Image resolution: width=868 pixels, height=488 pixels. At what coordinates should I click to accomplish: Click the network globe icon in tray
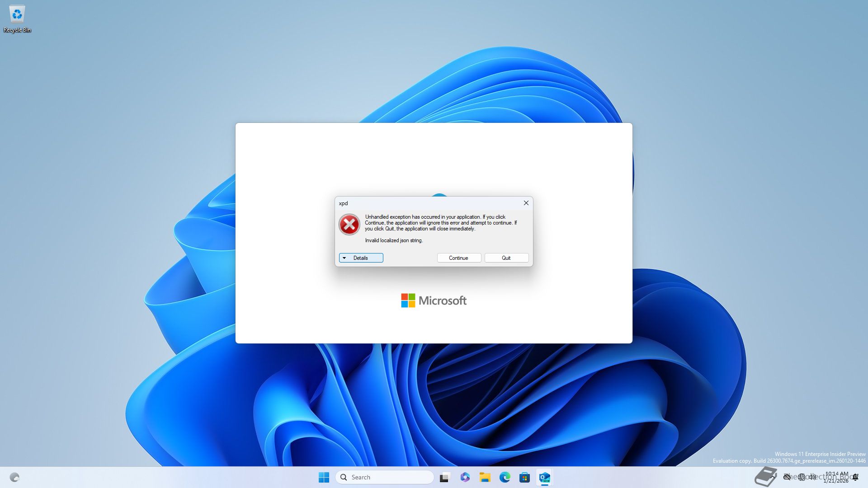[x=802, y=477]
